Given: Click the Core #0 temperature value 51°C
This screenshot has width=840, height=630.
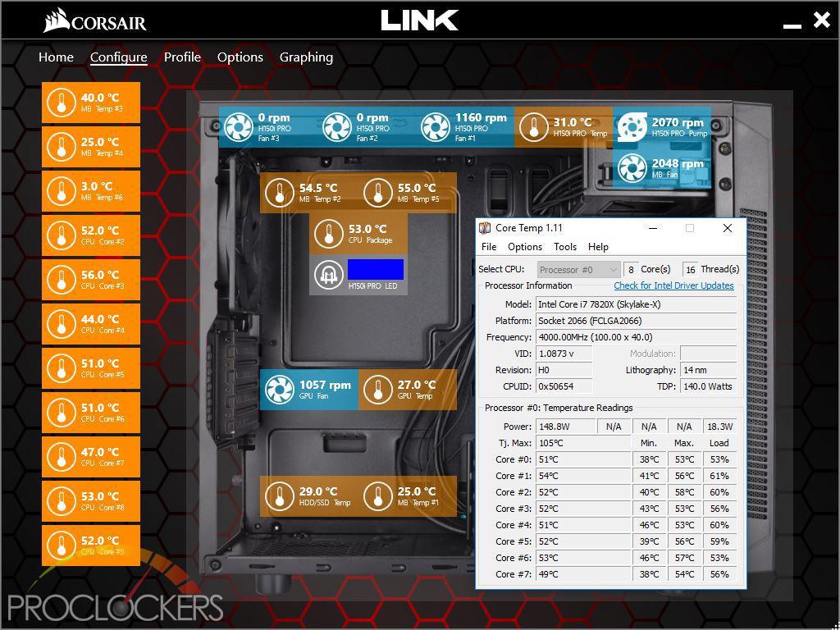Looking at the screenshot, I should click(x=584, y=459).
